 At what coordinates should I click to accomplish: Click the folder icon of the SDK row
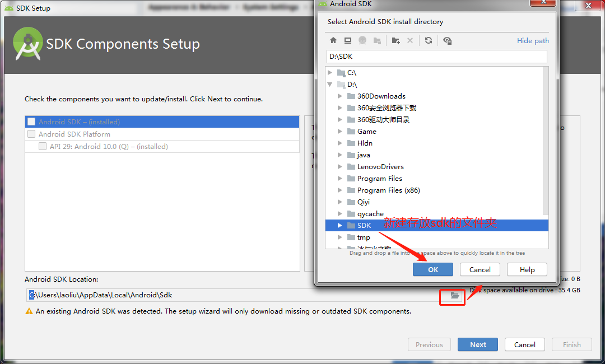pos(351,226)
